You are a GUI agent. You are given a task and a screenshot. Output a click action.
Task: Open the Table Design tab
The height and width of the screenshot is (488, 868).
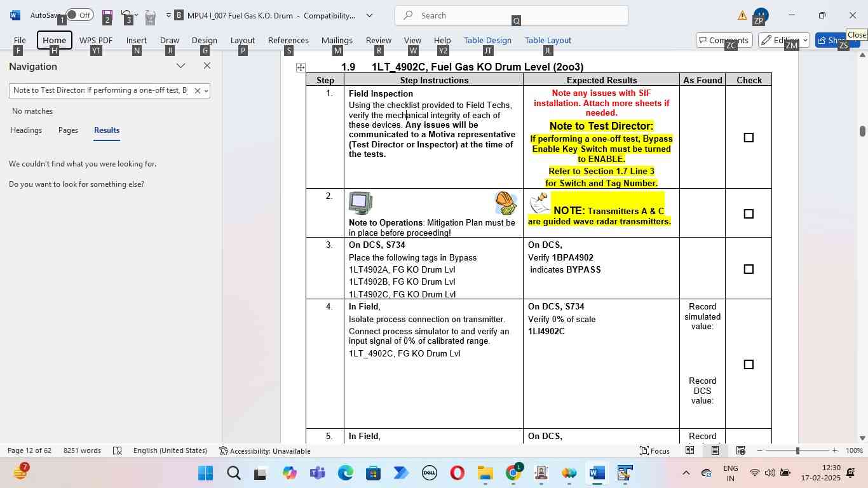pos(487,40)
